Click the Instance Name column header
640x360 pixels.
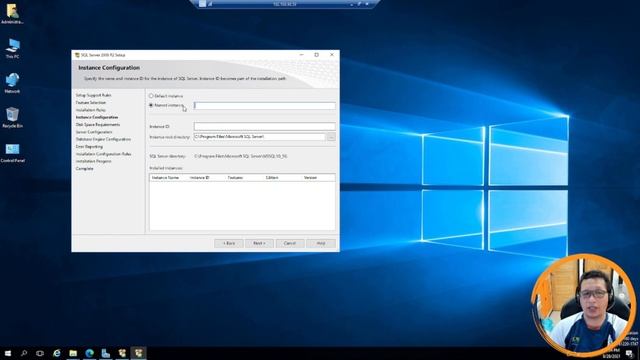tap(169, 178)
